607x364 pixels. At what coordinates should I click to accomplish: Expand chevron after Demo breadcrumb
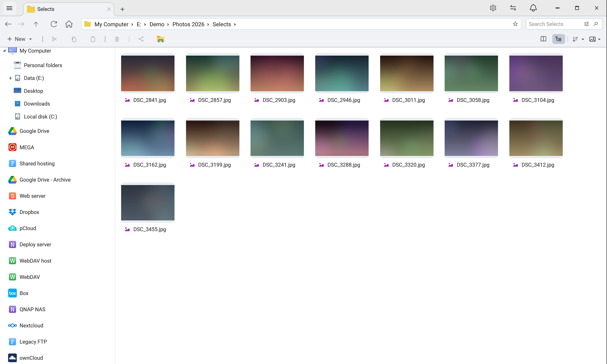point(168,24)
